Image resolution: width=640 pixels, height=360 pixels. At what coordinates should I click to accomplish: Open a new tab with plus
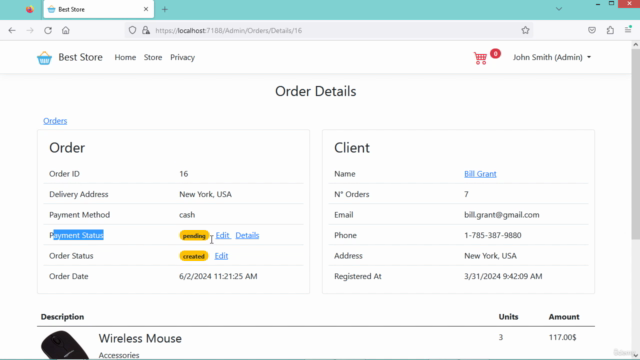tap(164, 9)
